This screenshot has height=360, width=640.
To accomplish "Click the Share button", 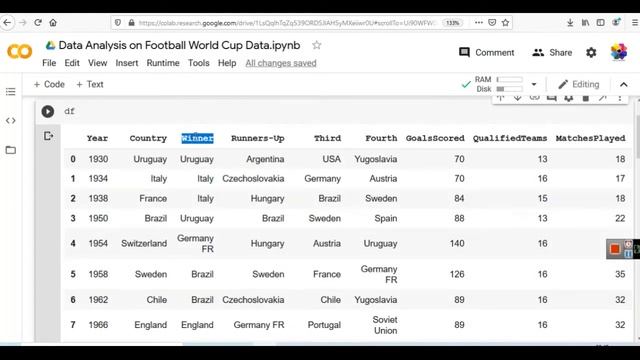I will point(552,52).
